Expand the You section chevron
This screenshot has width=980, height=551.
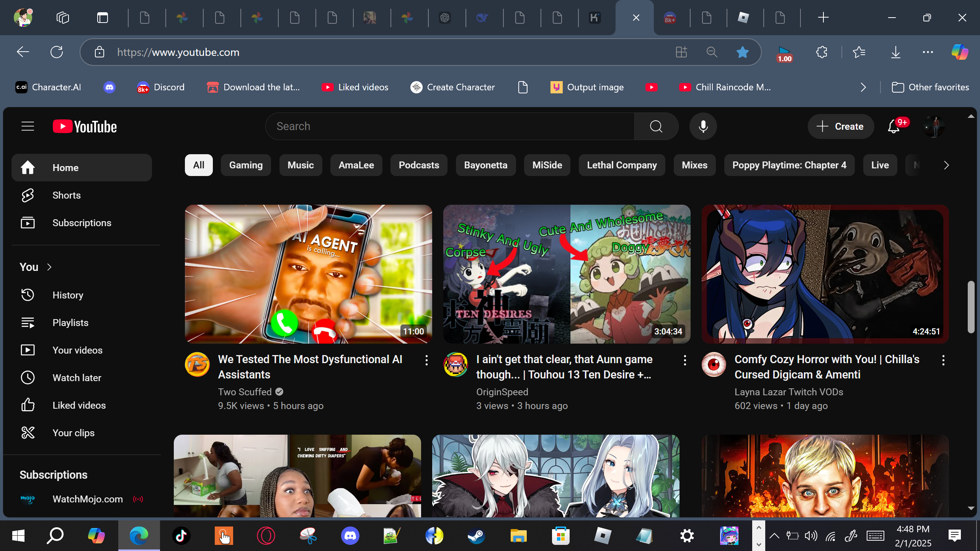[49, 267]
